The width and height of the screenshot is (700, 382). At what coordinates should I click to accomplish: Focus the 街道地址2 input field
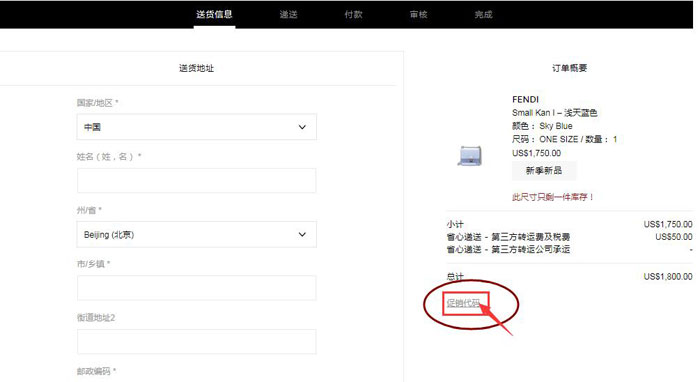click(196, 342)
